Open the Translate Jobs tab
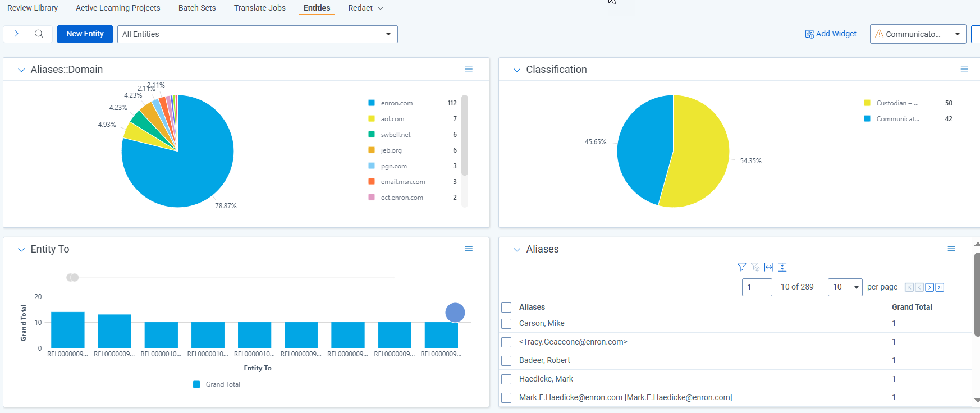This screenshot has height=413, width=980. (x=260, y=8)
